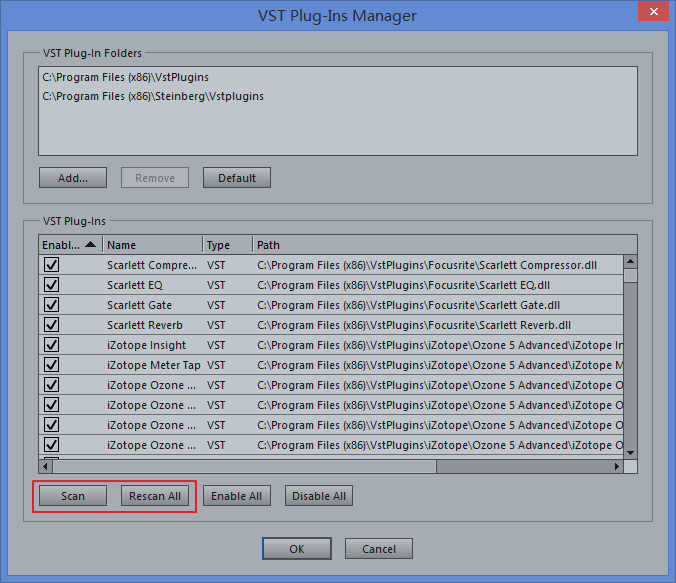Disable the Scarlett Gate plug-in checkbox

click(x=51, y=305)
